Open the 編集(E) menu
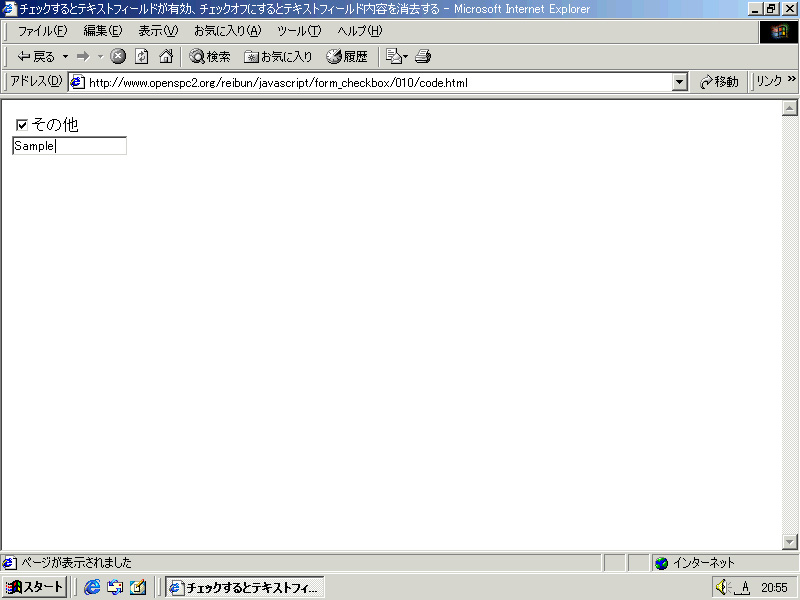 (x=103, y=31)
